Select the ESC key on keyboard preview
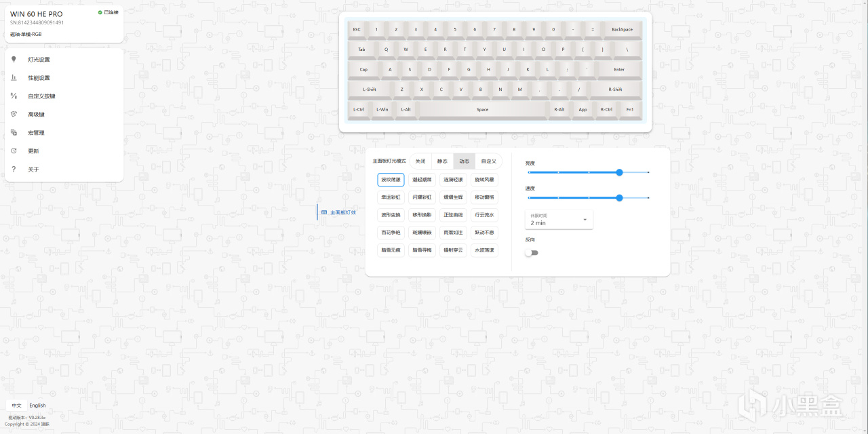The height and width of the screenshot is (434, 868). click(357, 30)
